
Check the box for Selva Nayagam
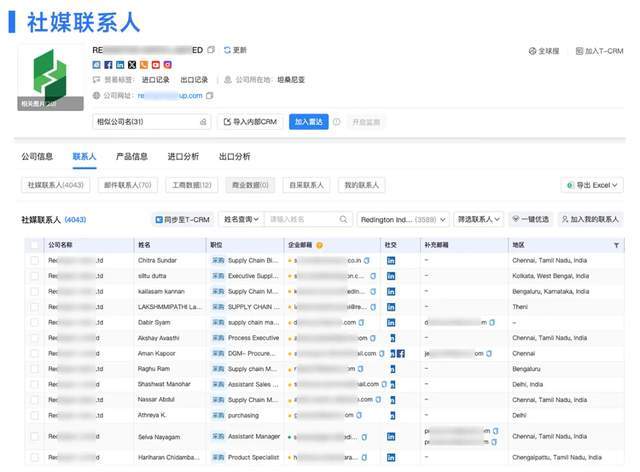(34, 435)
